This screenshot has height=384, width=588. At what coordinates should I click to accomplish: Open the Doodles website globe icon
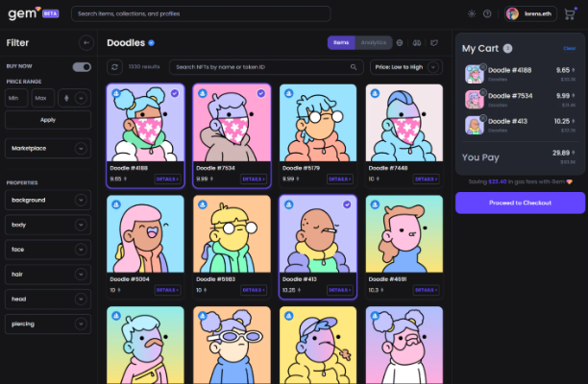[x=400, y=42]
